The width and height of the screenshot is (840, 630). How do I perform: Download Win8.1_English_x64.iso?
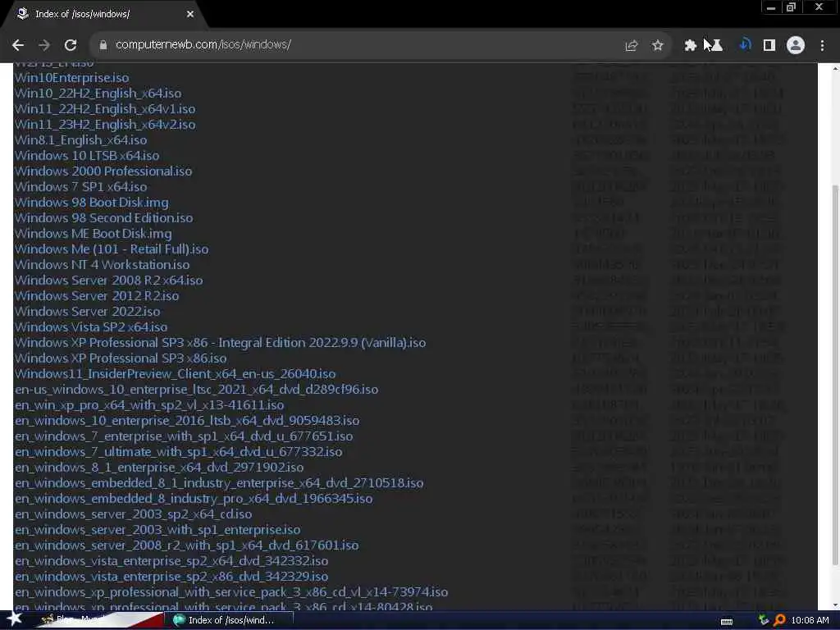[80, 139]
